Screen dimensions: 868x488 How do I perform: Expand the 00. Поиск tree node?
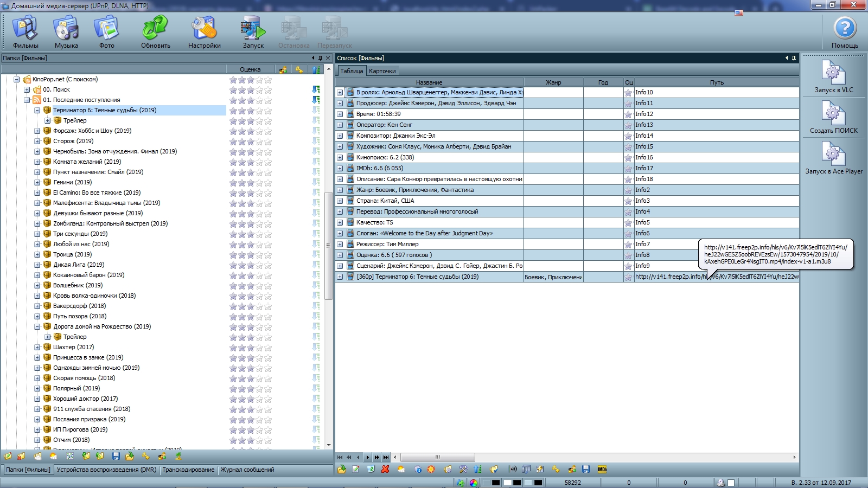27,90
